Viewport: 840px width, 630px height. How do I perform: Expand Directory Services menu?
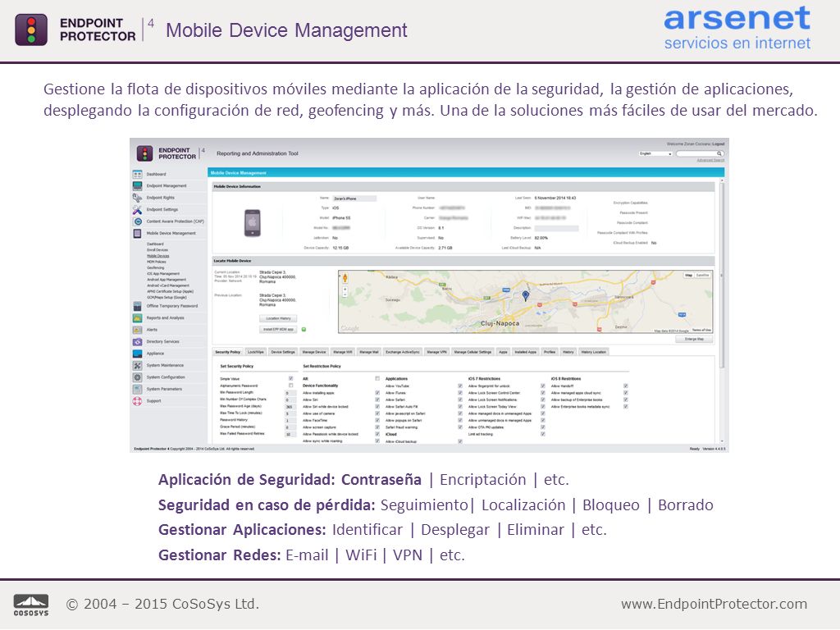pyautogui.click(x=163, y=342)
